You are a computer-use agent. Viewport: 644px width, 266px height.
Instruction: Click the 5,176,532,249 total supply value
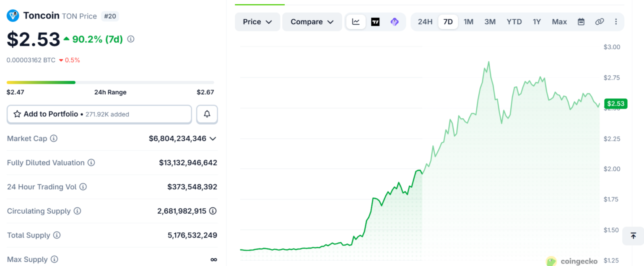pos(192,235)
